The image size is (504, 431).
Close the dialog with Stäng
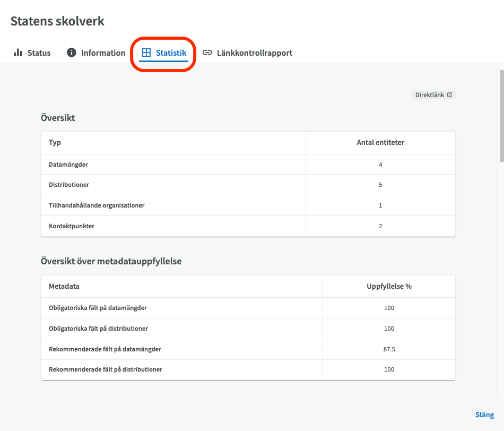(x=484, y=415)
